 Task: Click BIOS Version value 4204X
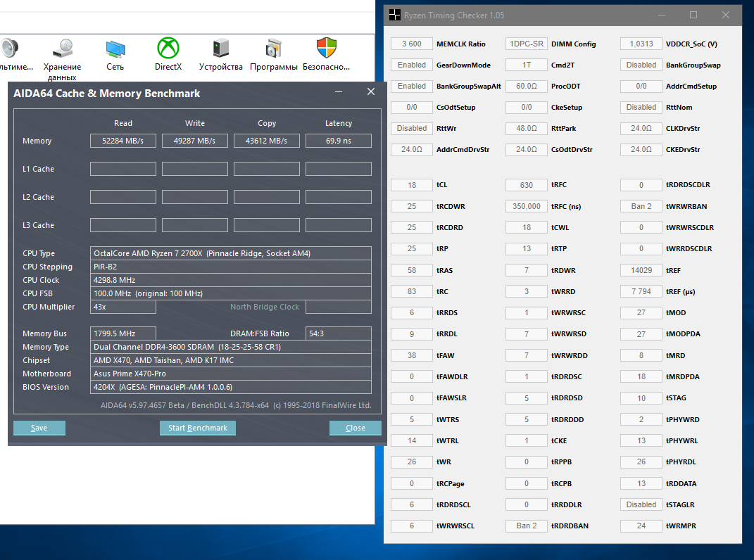pyautogui.click(x=231, y=387)
